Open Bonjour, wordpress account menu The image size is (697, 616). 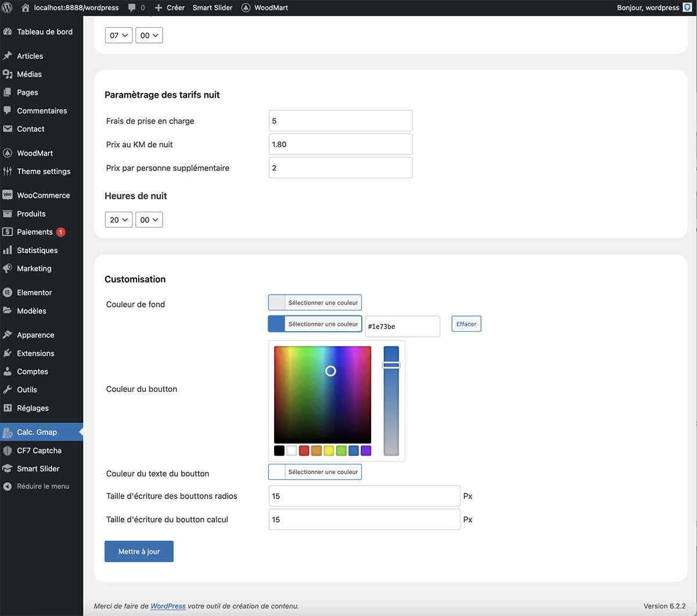point(654,8)
